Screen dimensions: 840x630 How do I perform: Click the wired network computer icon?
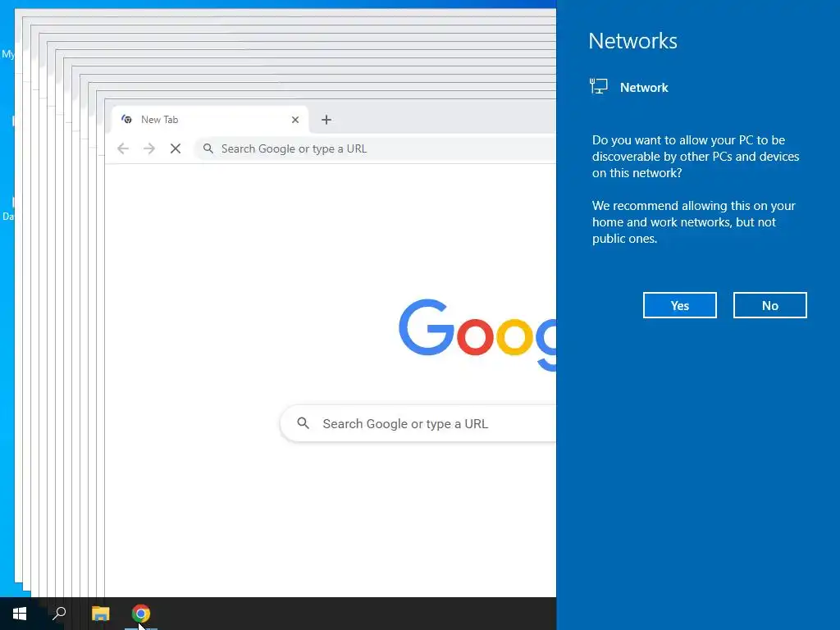point(598,86)
